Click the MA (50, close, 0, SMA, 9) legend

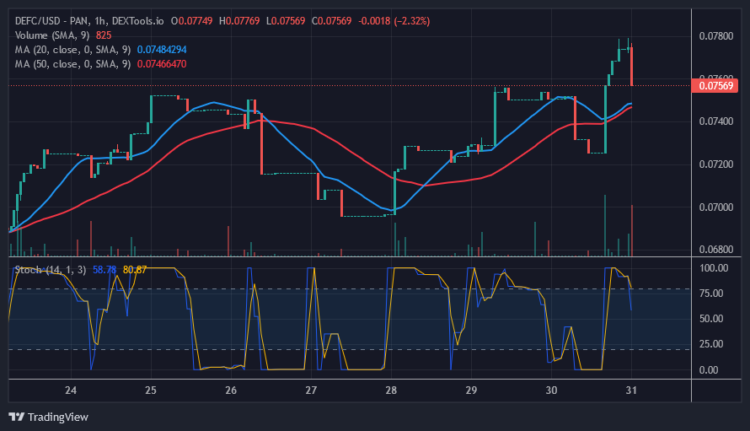73,64
